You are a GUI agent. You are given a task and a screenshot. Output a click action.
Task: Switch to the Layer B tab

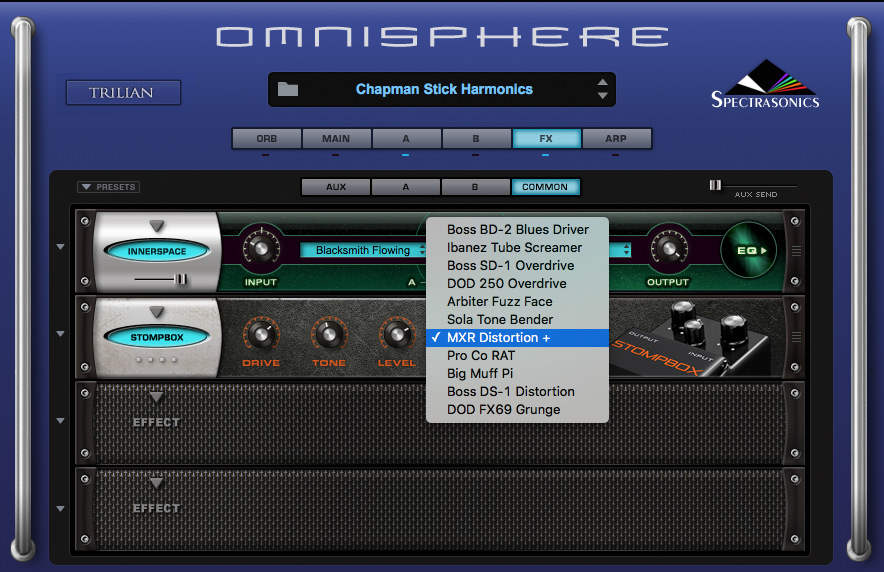(x=476, y=139)
